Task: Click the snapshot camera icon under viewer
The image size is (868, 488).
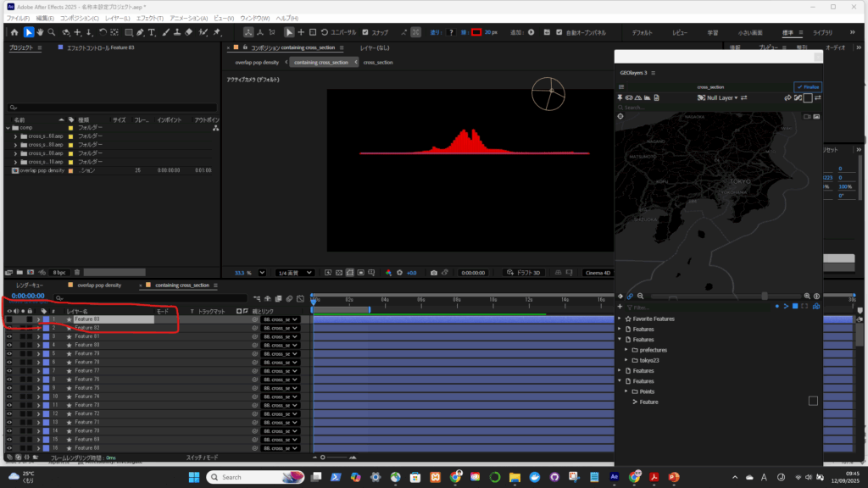Action: click(433, 273)
